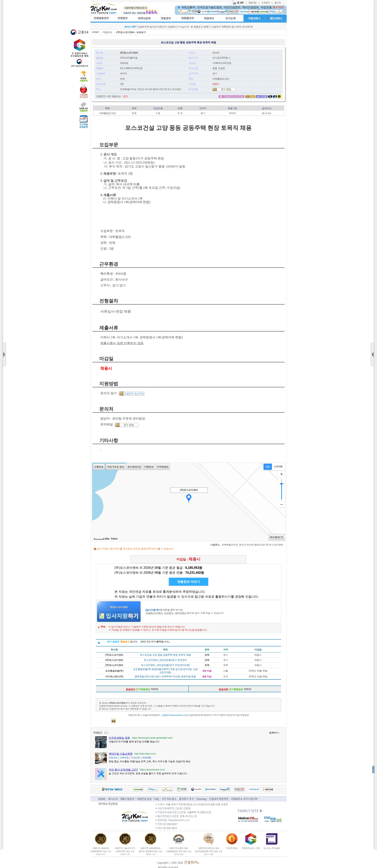Screen dimensions: 377x868
Task: Click the 문의 메일 button in company info
Action: pos(224,90)
